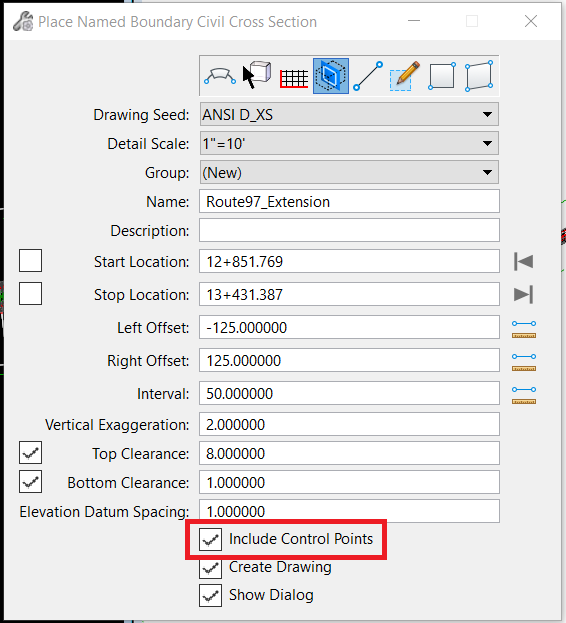This screenshot has width=566, height=623.
Task: Click the pencil drawing boundary icon
Action: tap(405, 76)
